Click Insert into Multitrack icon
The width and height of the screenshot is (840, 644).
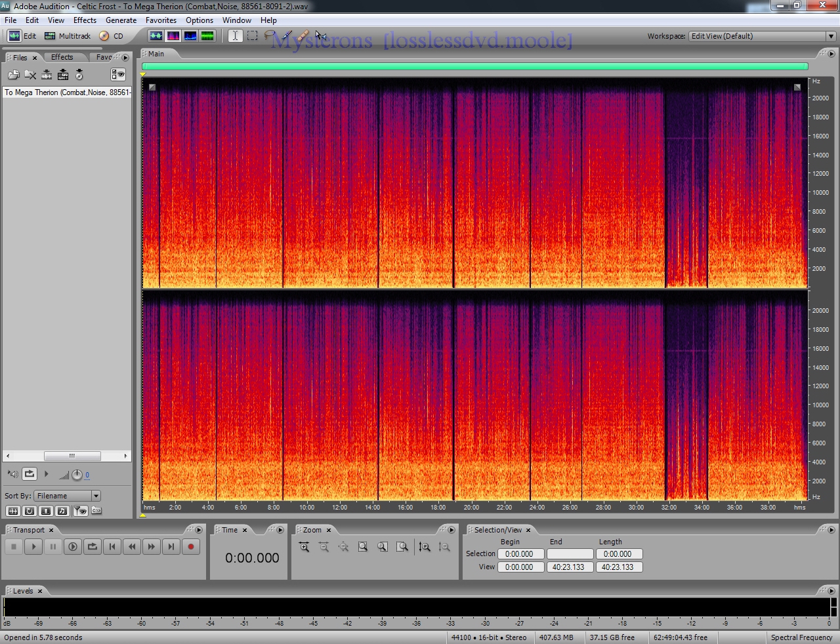[x=63, y=75]
